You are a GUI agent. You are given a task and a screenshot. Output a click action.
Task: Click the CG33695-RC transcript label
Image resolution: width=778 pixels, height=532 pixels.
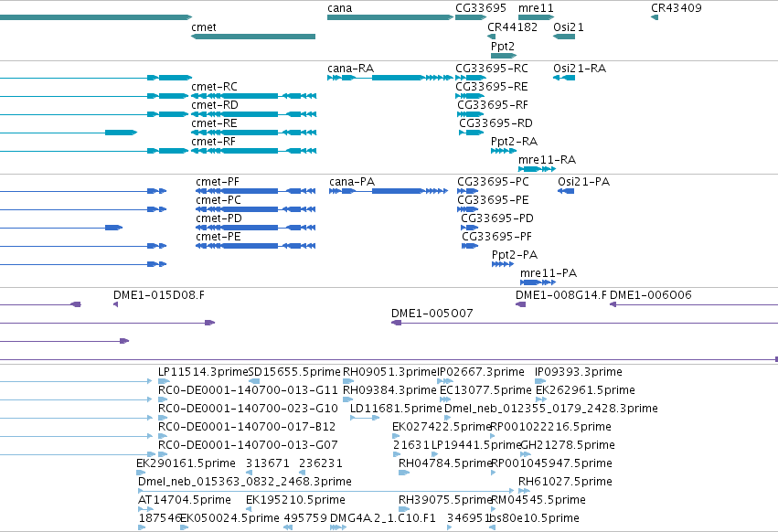[x=492, y=68]
